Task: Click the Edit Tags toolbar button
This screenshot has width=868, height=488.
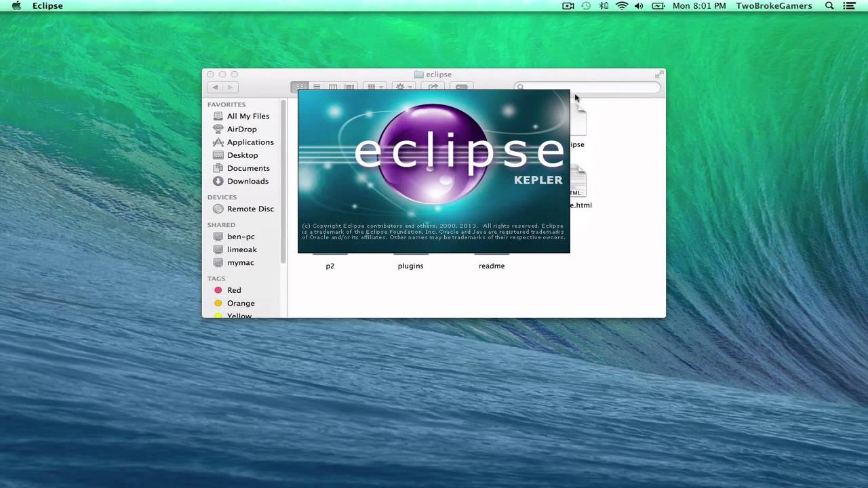Action: coord(462,87)
